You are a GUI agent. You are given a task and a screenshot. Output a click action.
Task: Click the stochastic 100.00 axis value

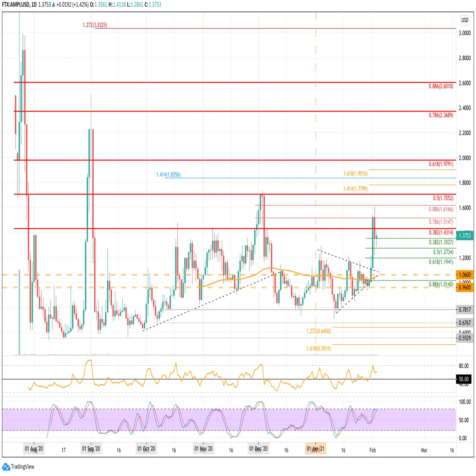[465, 401]
